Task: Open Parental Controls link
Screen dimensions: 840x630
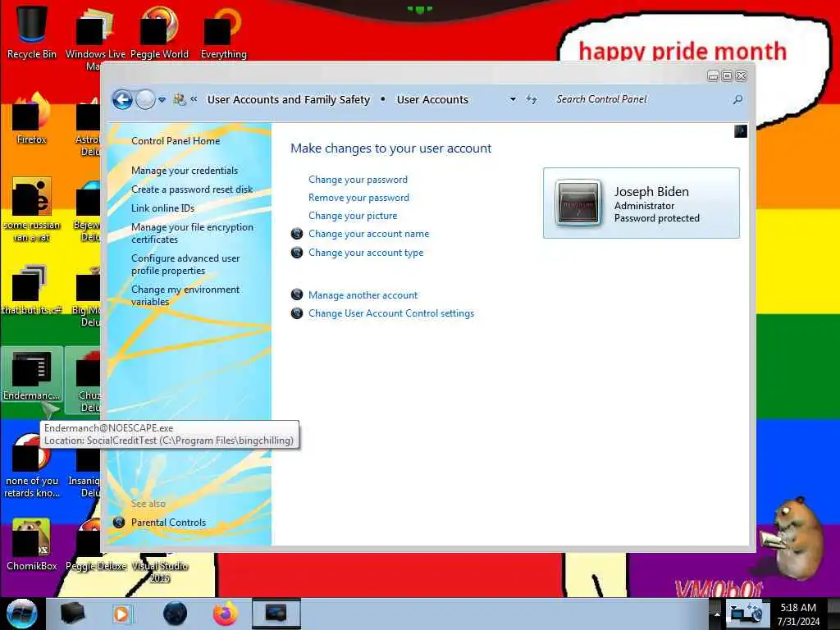Action: click(x=168, y=523)
